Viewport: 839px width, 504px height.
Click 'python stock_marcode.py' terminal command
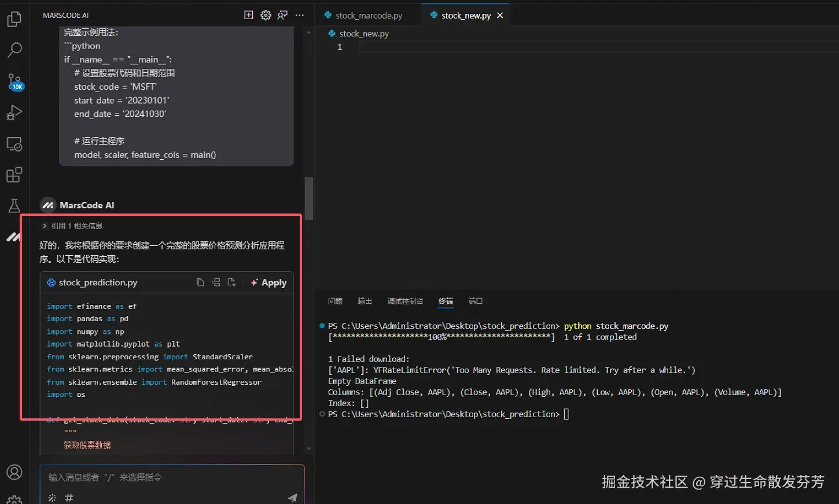point(616,326)
